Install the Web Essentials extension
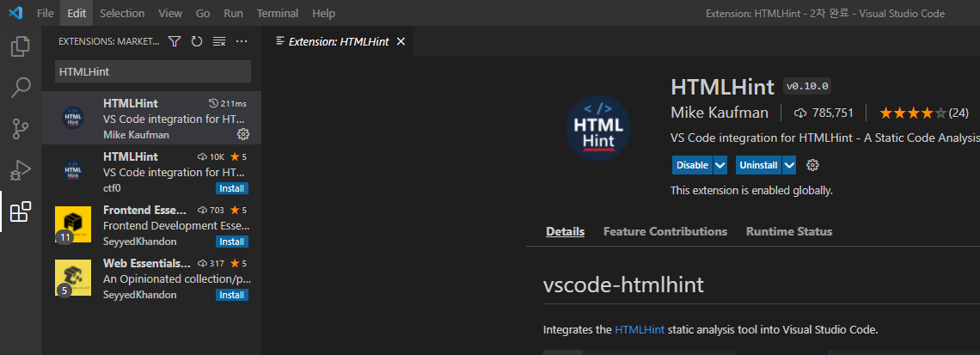The width and height of the screenshot is (980, 355). (232, 294)
